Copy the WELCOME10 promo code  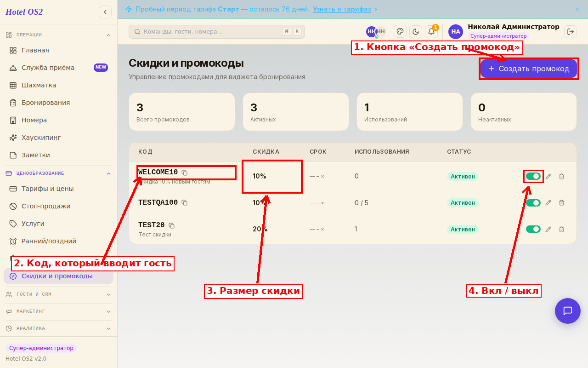tap(185, 172)
